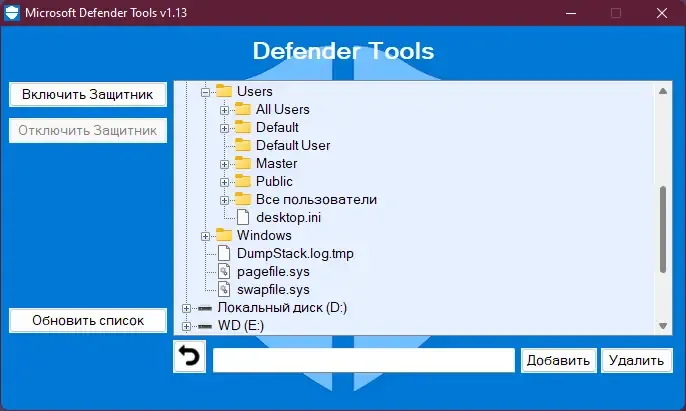Select the pagefile.sys file name
This screenshot has height=411, width=686.
point(273,271)
